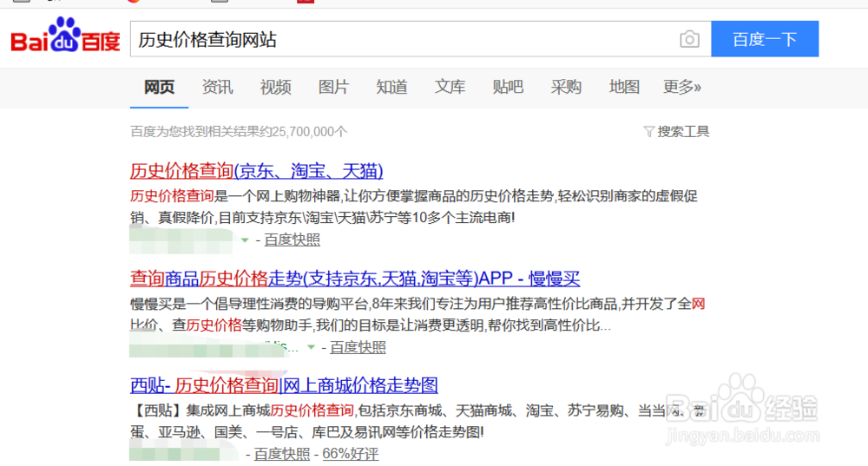Open 百度快照 for the first result
Viewport: 868px width, 466px height.
(292, 240)
